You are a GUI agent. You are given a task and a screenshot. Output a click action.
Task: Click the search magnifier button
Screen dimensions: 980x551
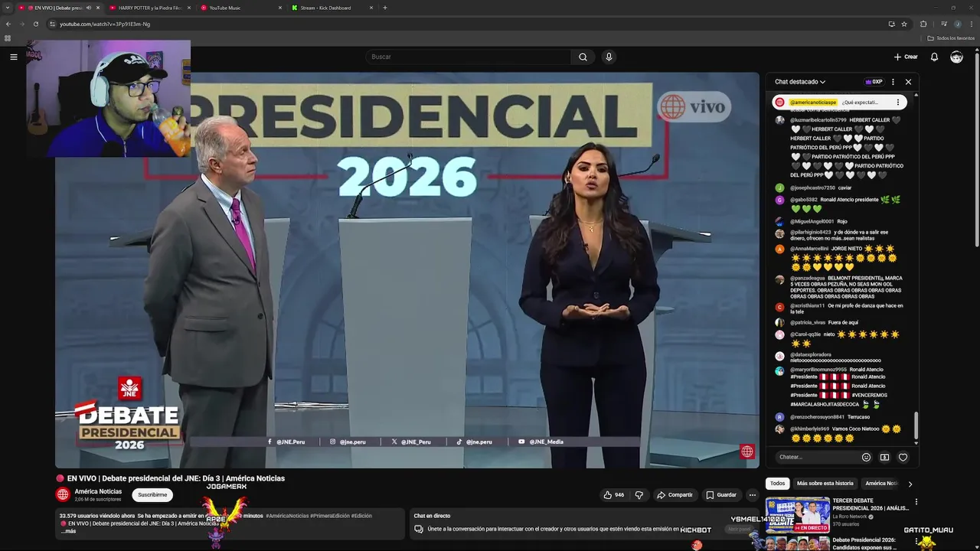[x=583, y=57]
